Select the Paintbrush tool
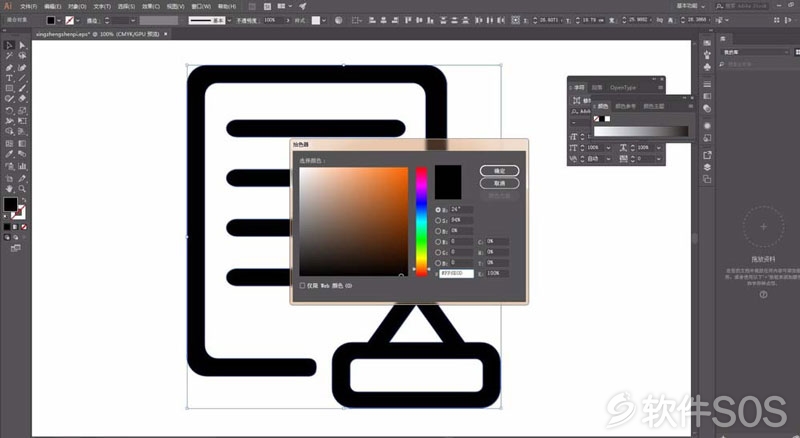This screenshot has width=800, height=438. [22, 89]
